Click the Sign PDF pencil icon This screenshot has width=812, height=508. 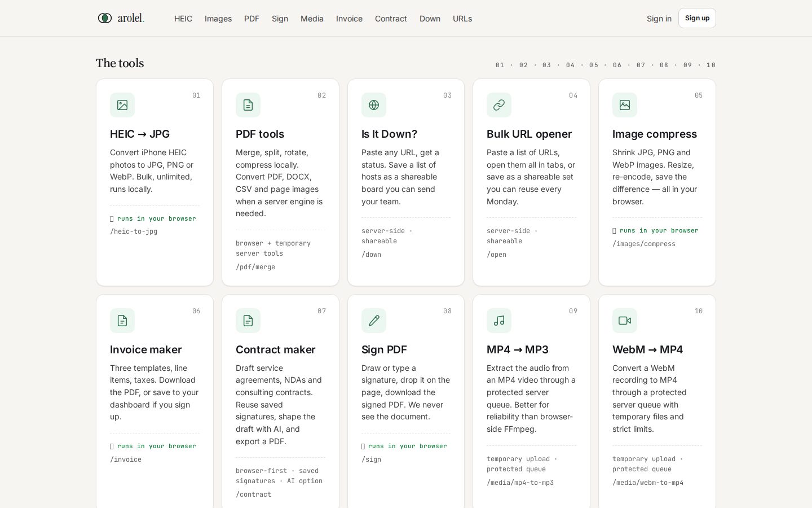coord(374,321)
